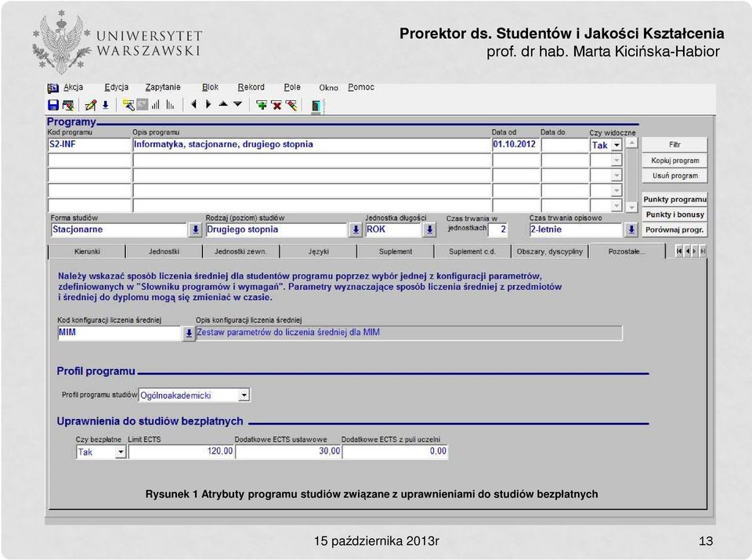Click the ascending bars sort icon
752x560 pixels.
[x=156, y=104]
